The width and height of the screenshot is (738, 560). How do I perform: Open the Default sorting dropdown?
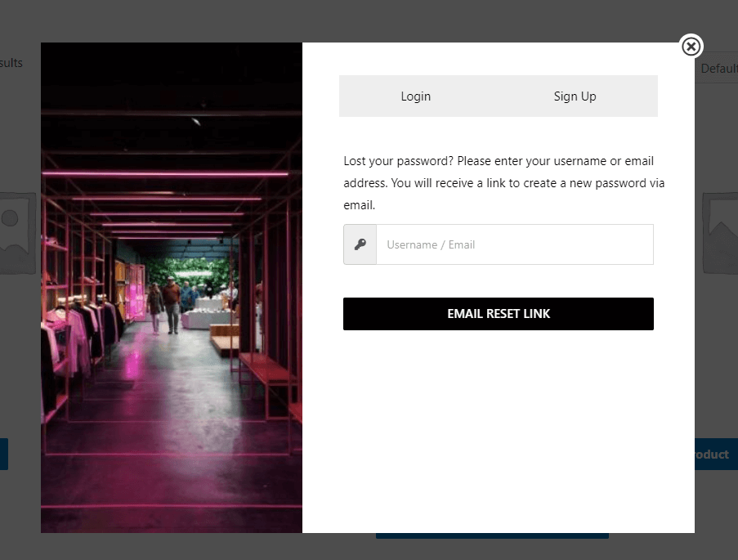point(719,68)
